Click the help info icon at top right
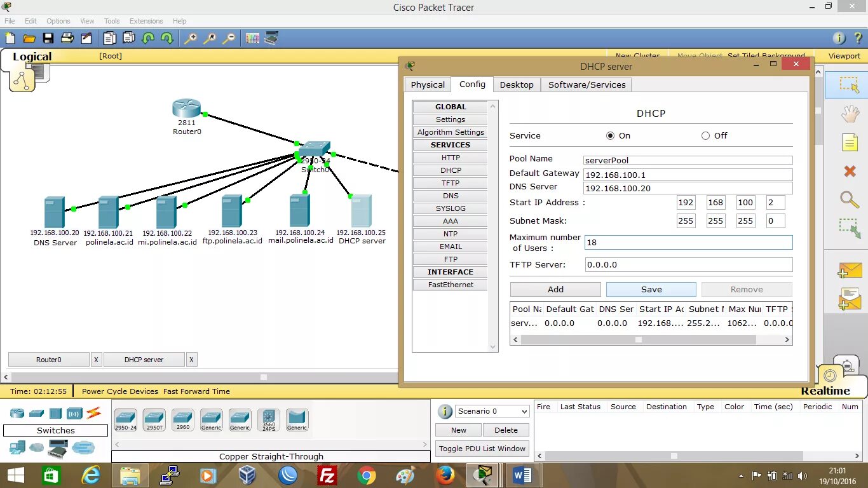 point(839,38)
